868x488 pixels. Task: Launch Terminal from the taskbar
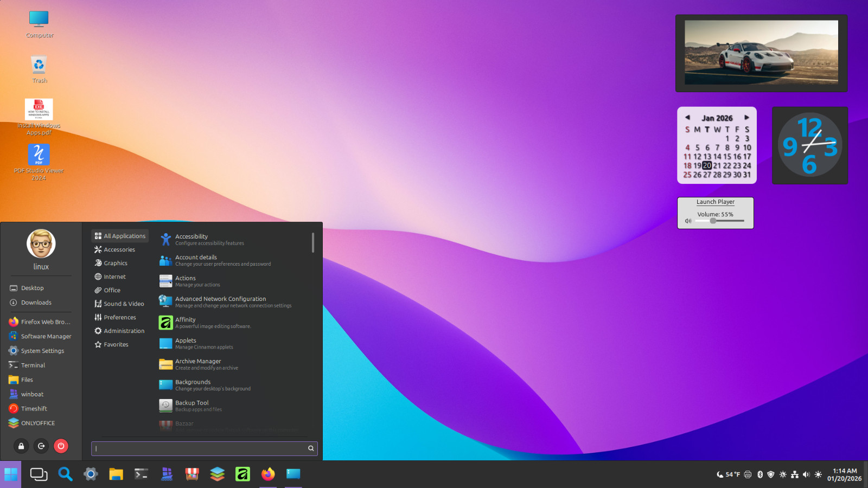tap(141, 474)
